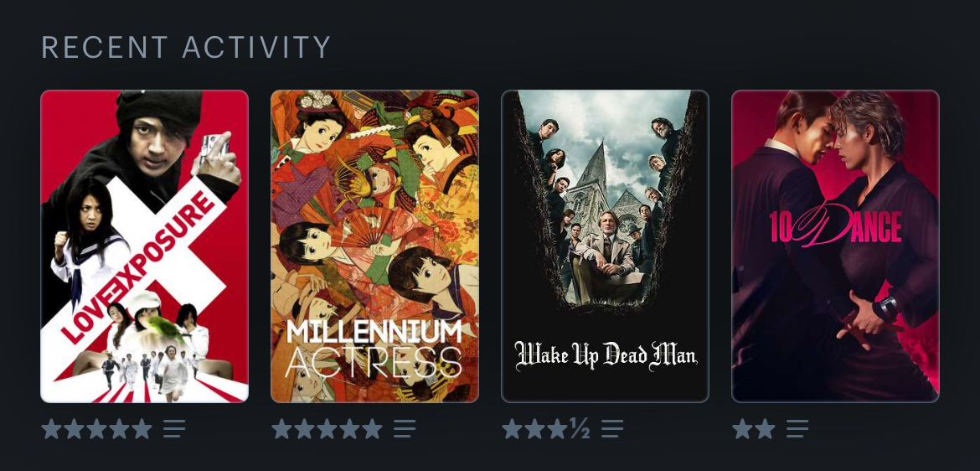Viewport: 980px width, 471px height.
Task: Open the review icon under Wake Up Dead Man
Action: pos(612,429)
